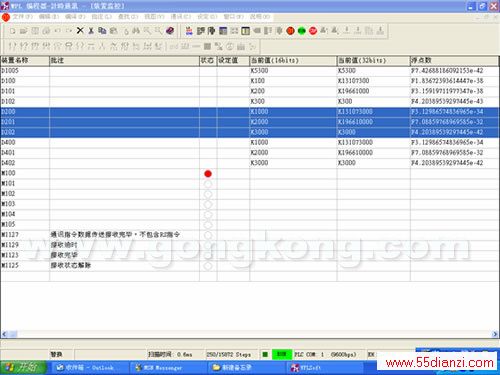Image resolution: width=500 pixels, height=375 pixels.
Task: Click the Copy toolbar icon
Action: [102, 31]
